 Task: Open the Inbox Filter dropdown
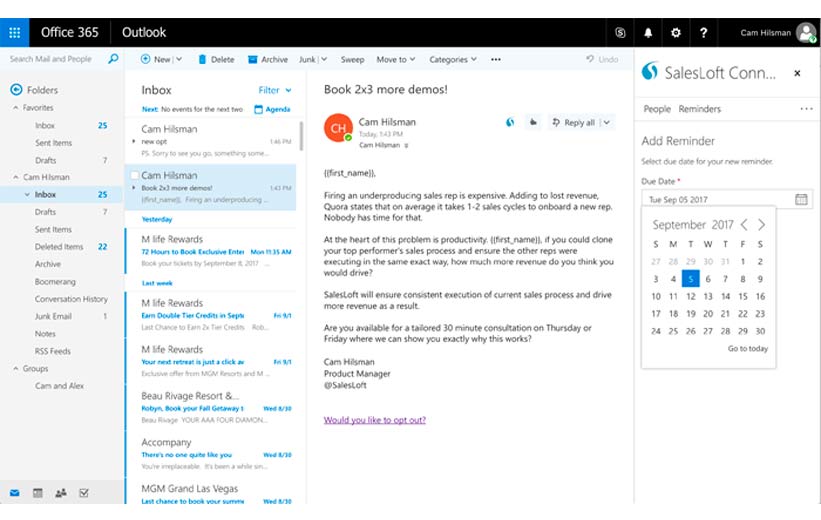pyautogui.click(x=275, y=91)
